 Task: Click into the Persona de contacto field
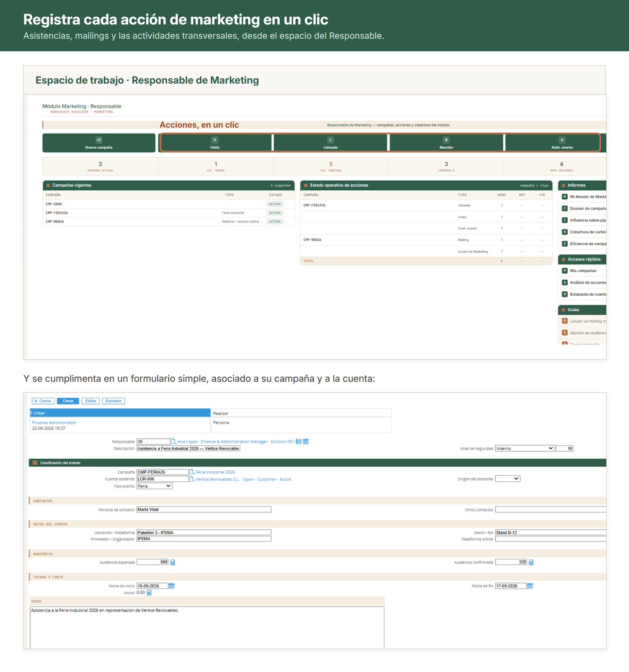[x=204, y=509]
